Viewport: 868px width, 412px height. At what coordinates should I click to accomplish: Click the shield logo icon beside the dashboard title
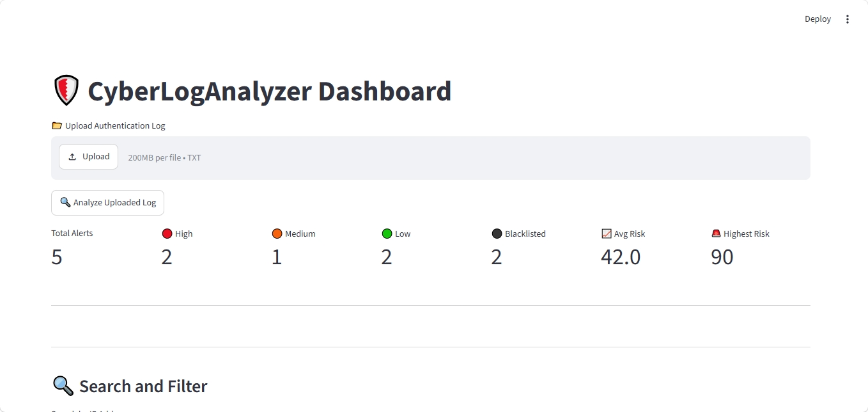pyautogui.click(x=66, y=90)
